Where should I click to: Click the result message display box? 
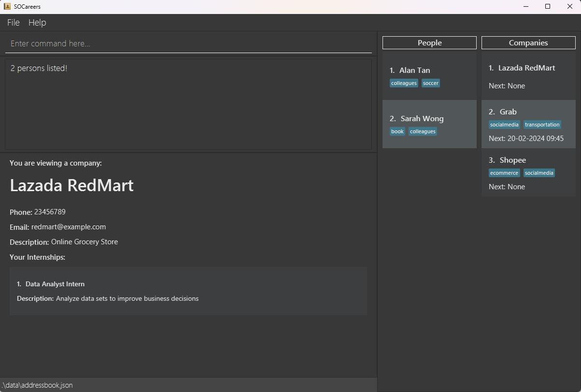[x=188, y=104]
